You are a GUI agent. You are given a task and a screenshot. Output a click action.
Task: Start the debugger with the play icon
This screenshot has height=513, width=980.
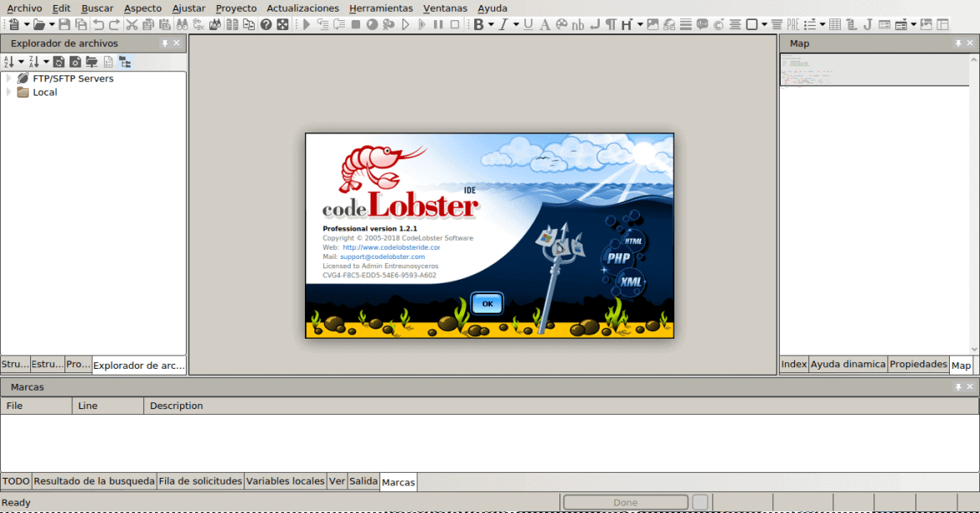[x=307, y=24]
